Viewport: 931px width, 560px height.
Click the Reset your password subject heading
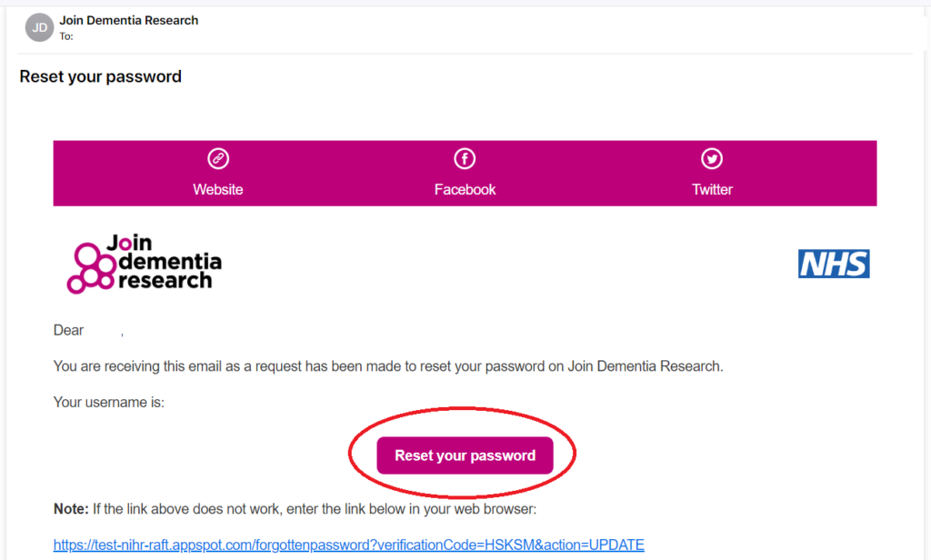pos(100,77)
